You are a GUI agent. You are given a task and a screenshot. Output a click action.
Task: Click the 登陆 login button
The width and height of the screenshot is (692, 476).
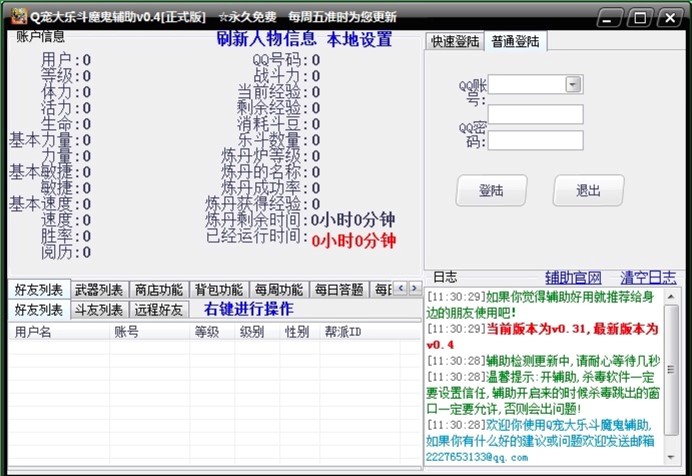[491, 191]
